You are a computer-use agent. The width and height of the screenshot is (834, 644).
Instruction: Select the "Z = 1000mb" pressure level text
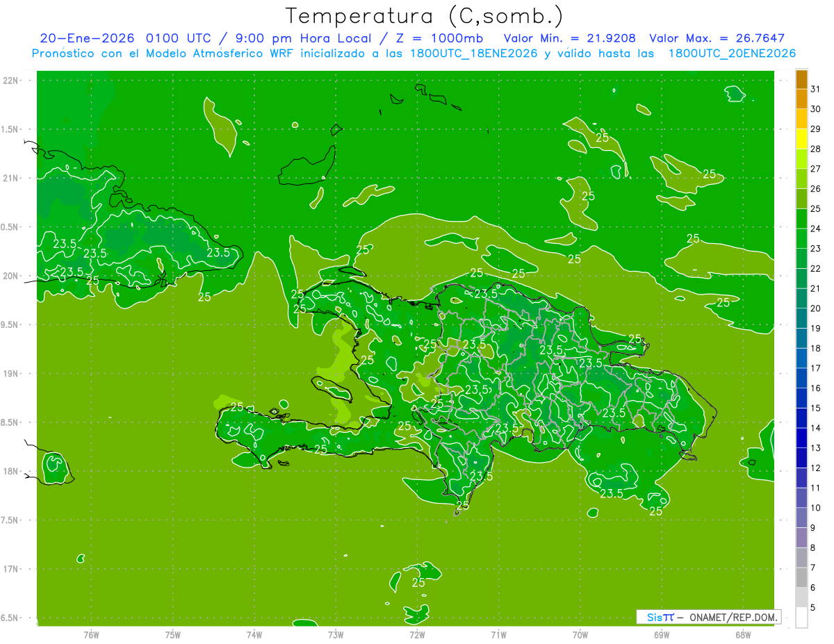tap(439, 38)
